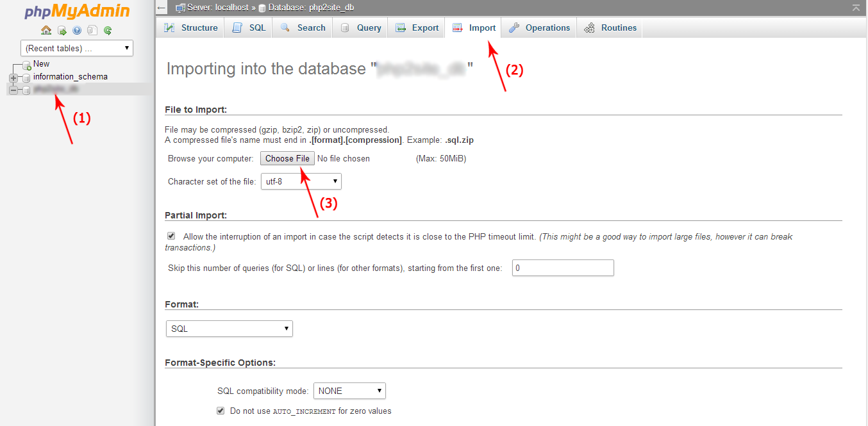Uncheck Do not use AUTO_INCREMENT for zero values
Viewport: 868px width, 426px height.
pos(221,411)
